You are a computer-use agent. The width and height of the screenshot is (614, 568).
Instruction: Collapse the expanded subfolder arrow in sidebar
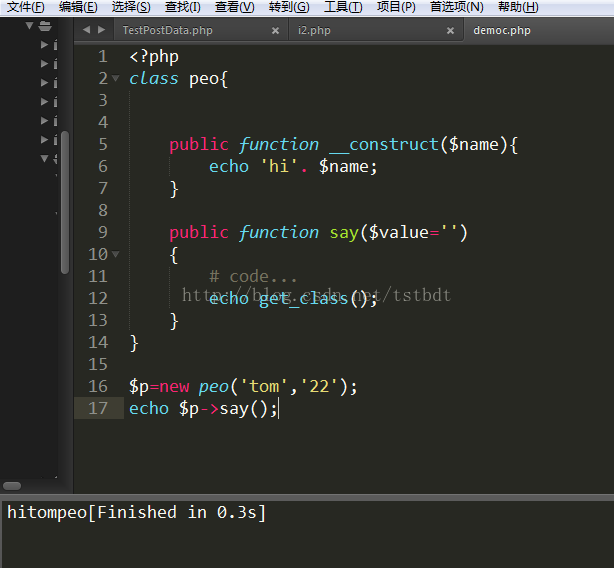pos(44,158)
